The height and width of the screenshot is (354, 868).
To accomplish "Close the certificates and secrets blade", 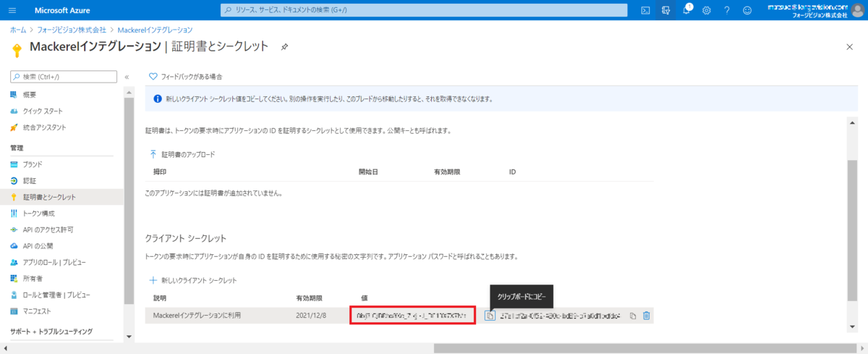I will [x=849, y=46].
